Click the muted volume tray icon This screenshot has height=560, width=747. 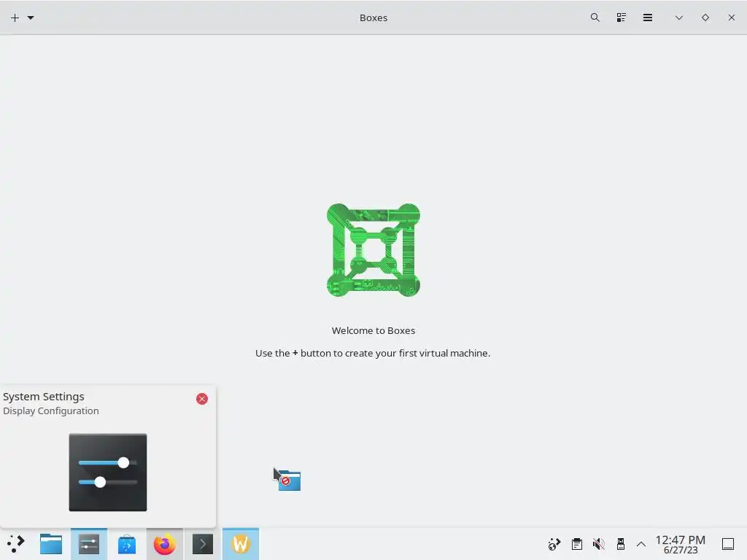[x=599, y=544]
